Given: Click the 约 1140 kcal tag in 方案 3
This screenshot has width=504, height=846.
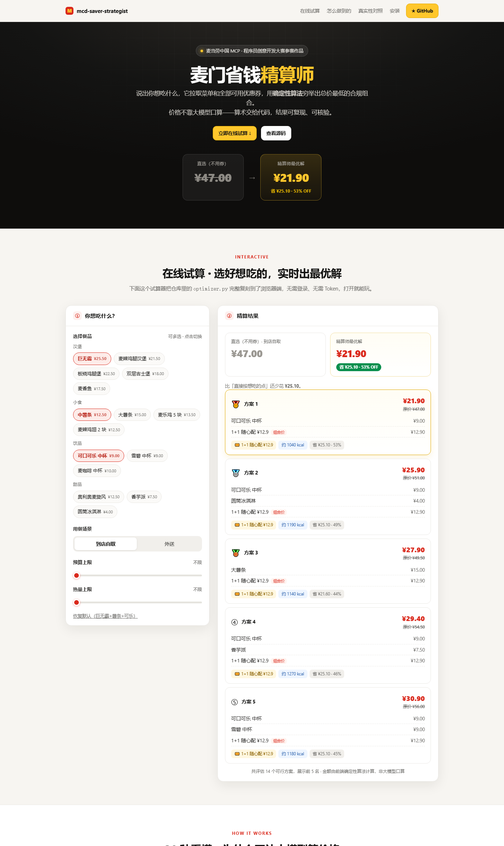Looking at the screenshot, I should 293,594.
